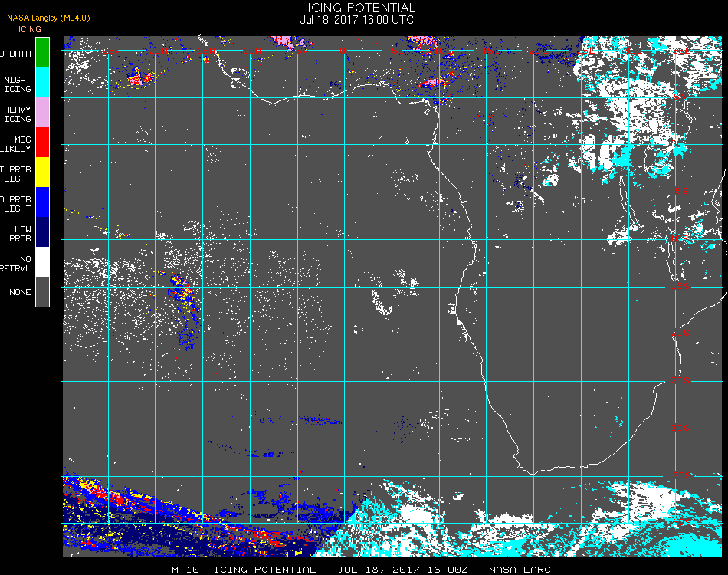Click the HEAVY ICING legend text
This screenshot has width=728, height=575.
(x=17, y=114)
